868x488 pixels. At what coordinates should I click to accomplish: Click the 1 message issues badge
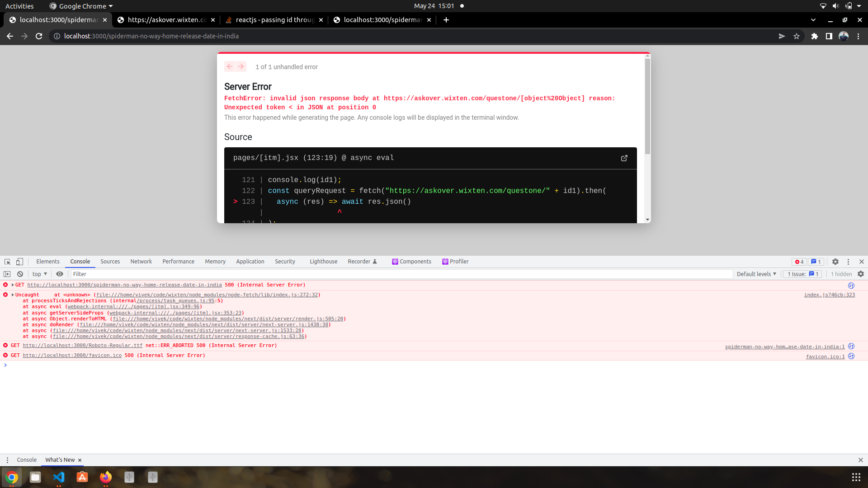[816, 262]
